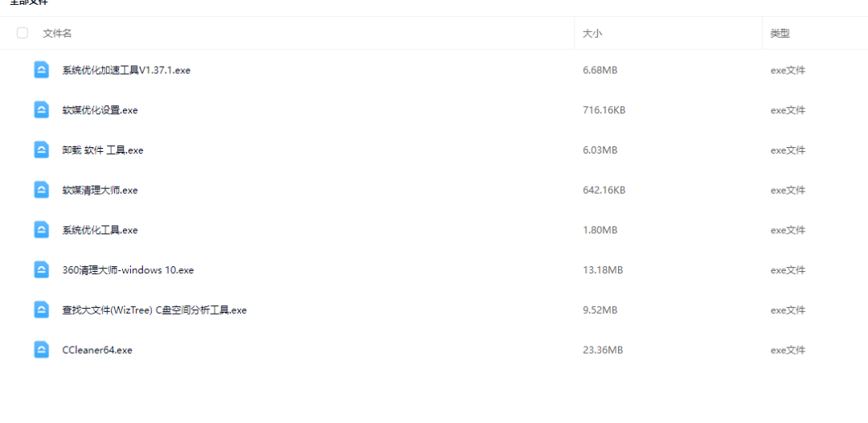Open the file 软媒优化设置.exe
The width and height of the screenshot is (868, 423).
pos(100,110)
